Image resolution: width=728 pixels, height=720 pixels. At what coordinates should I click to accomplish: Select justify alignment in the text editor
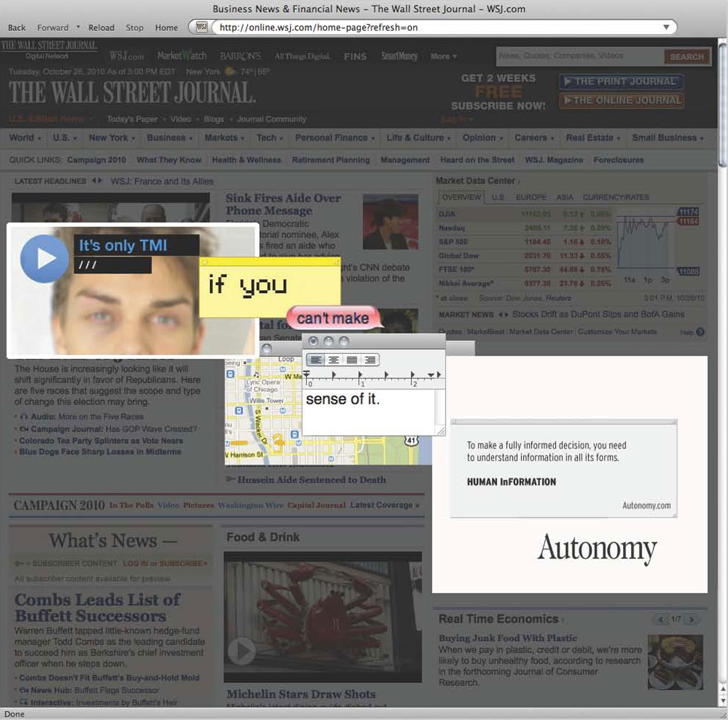tap(351, 360)
